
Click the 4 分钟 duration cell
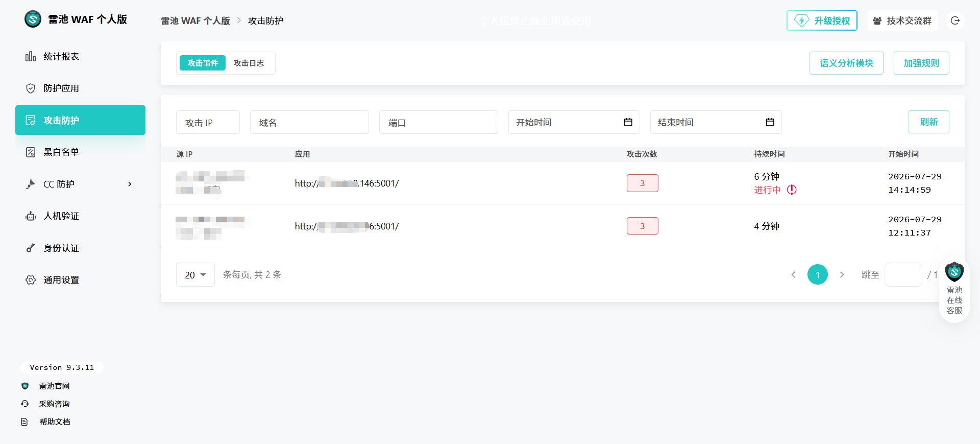click(x=767, y=226)
